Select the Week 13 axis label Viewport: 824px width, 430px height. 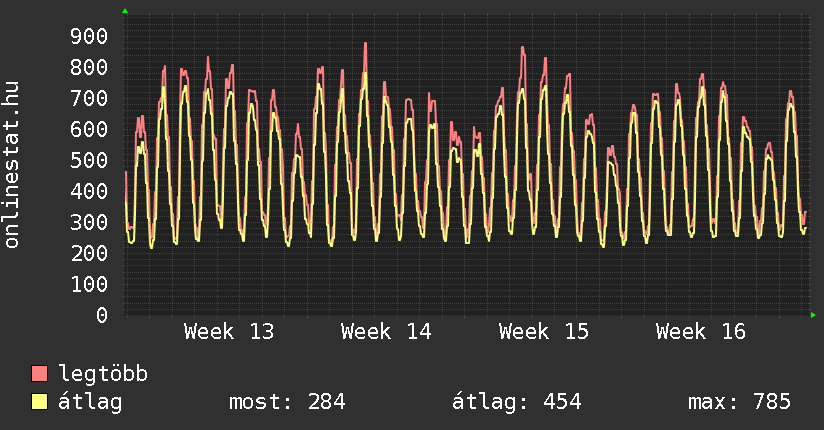(x=229, y=332)
